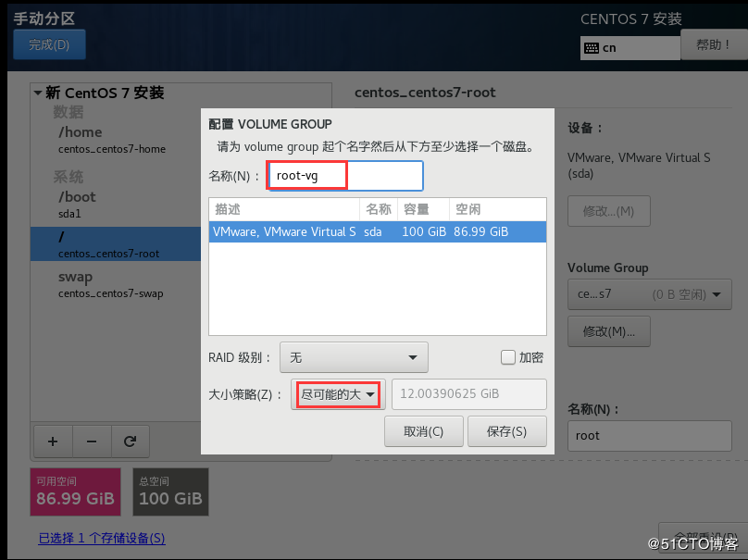Screen dimensions: 748x560
Task: Click the 帮助！ help button
Action: tap(714, 44)
